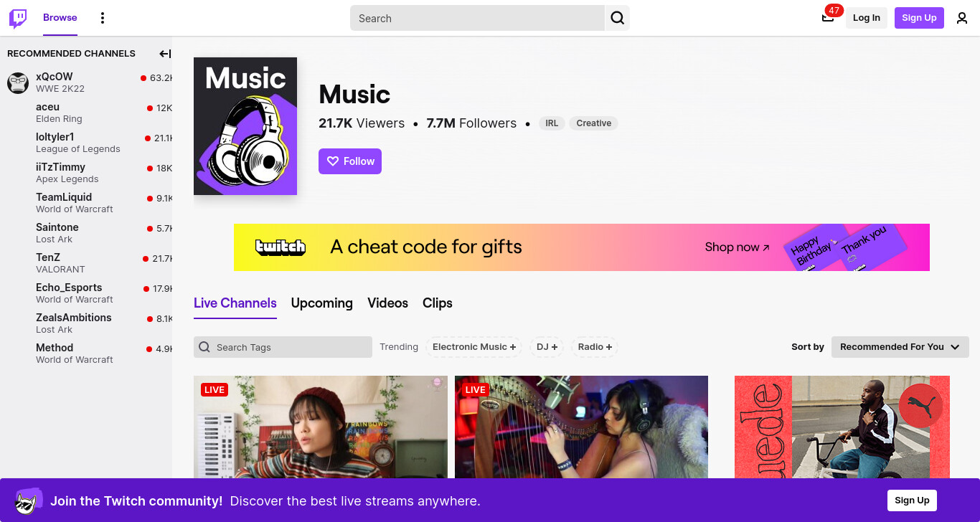Open the notifications inbox icon
Screen dimensions: 980x522
click(828, 18)
